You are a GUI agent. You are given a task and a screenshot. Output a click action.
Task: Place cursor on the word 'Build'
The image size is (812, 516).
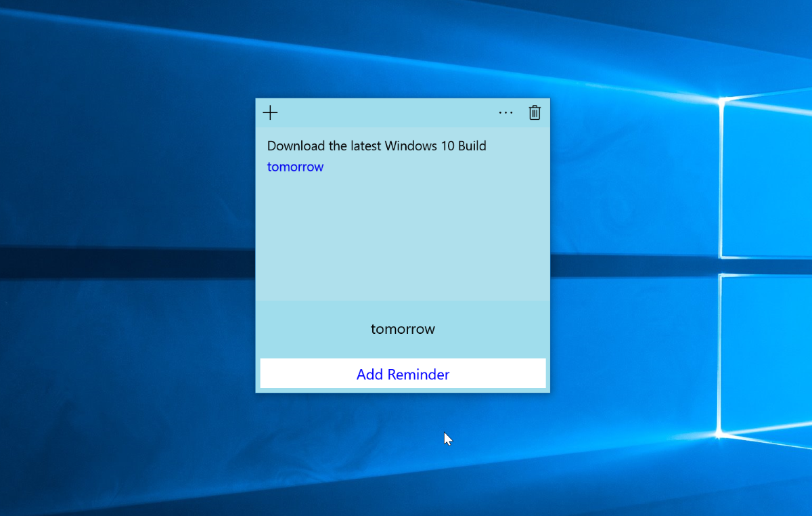[x=472, y=146]
